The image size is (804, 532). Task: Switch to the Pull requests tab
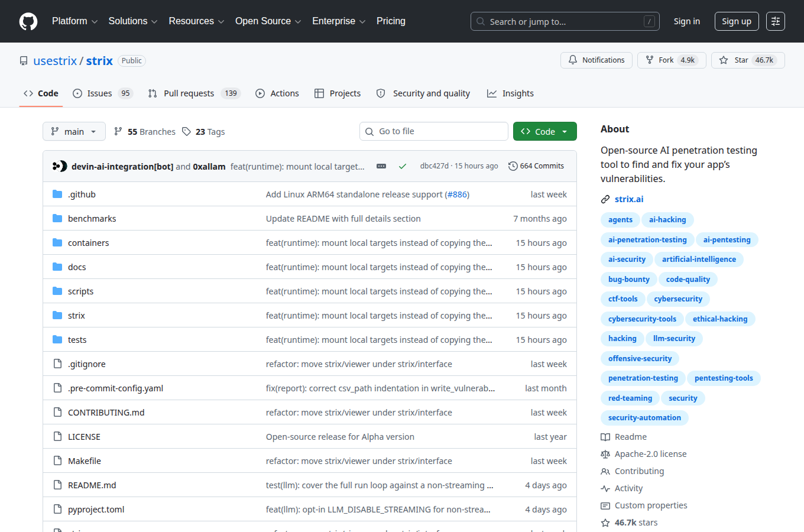pos(194,93)
